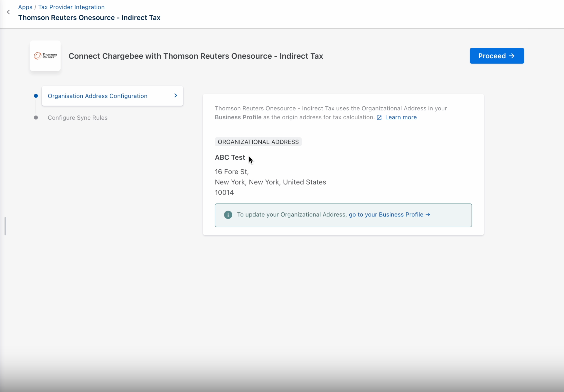Screen dimensions: 564x392
Task: Click the page title Thomson Reuters Onesource
Action: tap(89, 18)
